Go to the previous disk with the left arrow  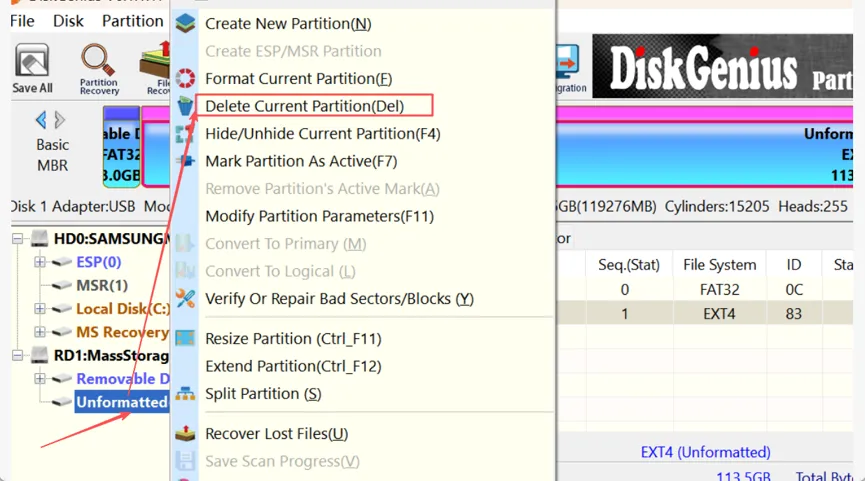[41, 120]
